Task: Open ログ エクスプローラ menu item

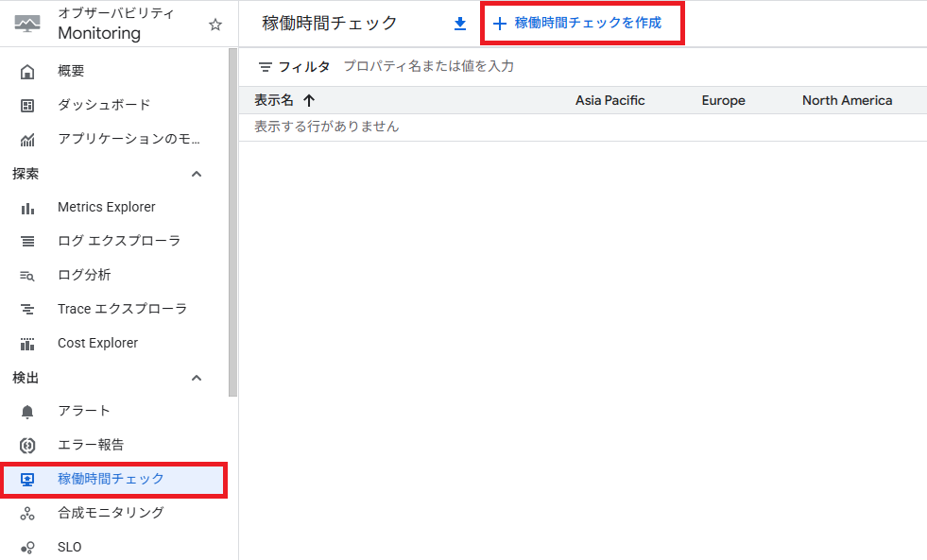Action: click(x=118, y=241)
